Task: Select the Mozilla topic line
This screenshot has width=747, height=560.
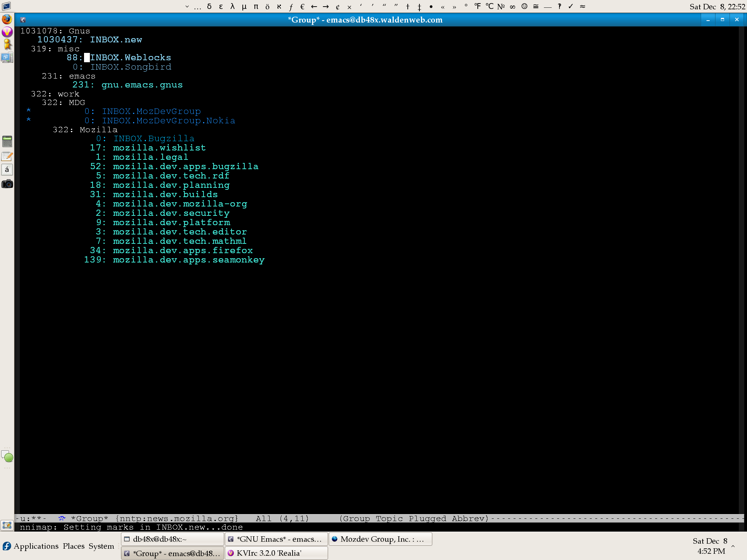Action: click(x=85, y=129)
